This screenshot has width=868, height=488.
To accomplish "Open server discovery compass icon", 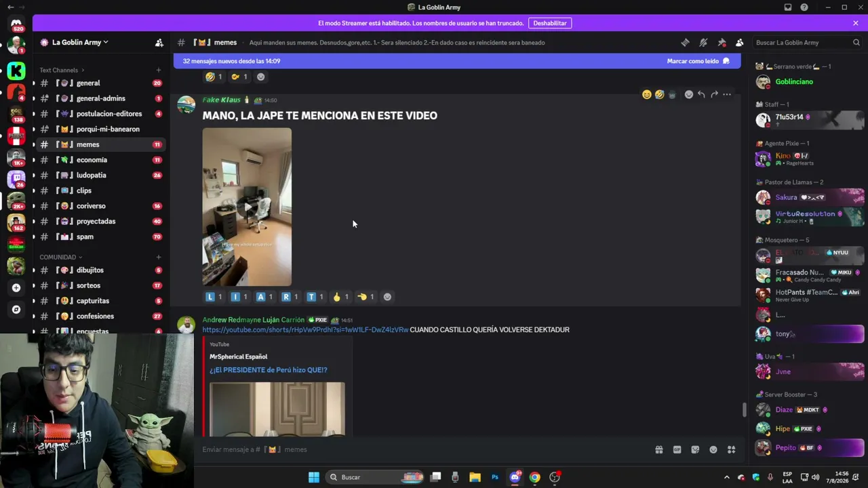I will pyautogui.click(x=16, y=310).
